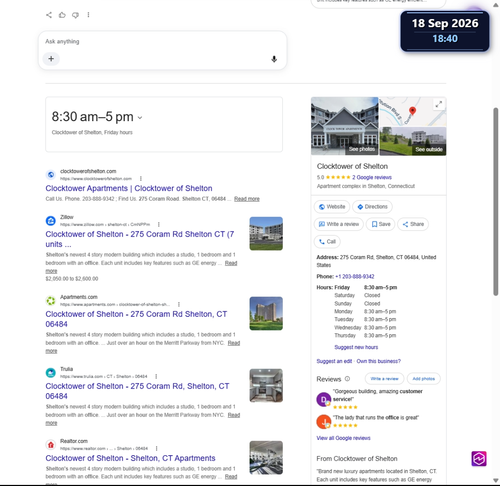The height and width of the screenshot is (486, 500).
Task: Open the Trulia Clocktower of Shelton result
Action: pyautogui.click(x=137, y=391)
